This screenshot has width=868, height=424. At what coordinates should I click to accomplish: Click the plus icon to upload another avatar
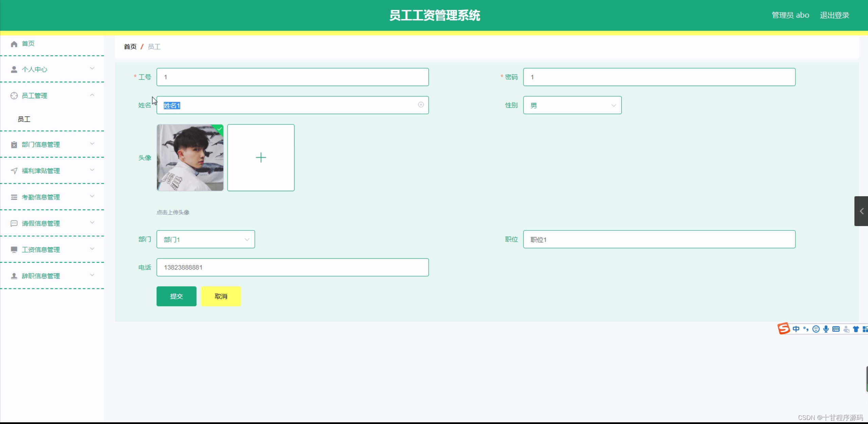click(x=261, y=157)
